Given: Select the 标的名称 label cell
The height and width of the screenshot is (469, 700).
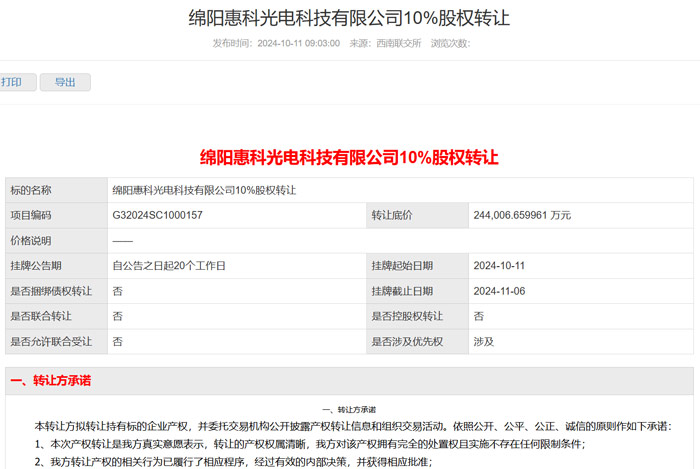Looking at the screenshot, I should tap(56, 190).
